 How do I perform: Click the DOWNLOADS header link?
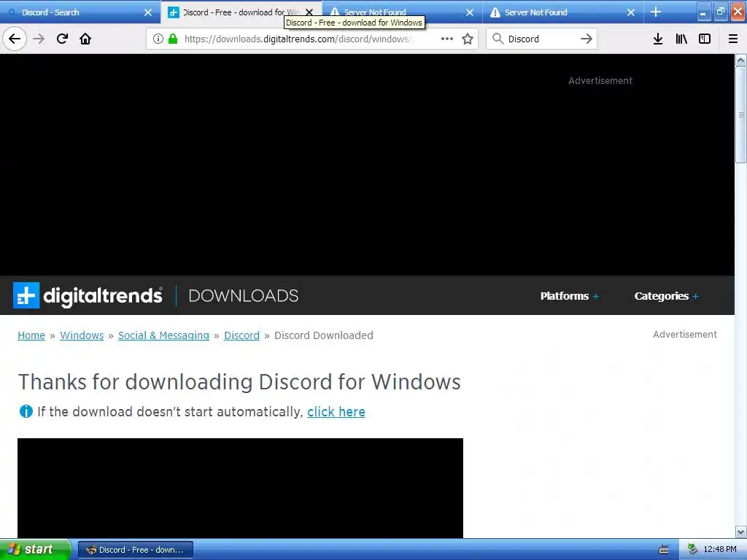point(244,296)
